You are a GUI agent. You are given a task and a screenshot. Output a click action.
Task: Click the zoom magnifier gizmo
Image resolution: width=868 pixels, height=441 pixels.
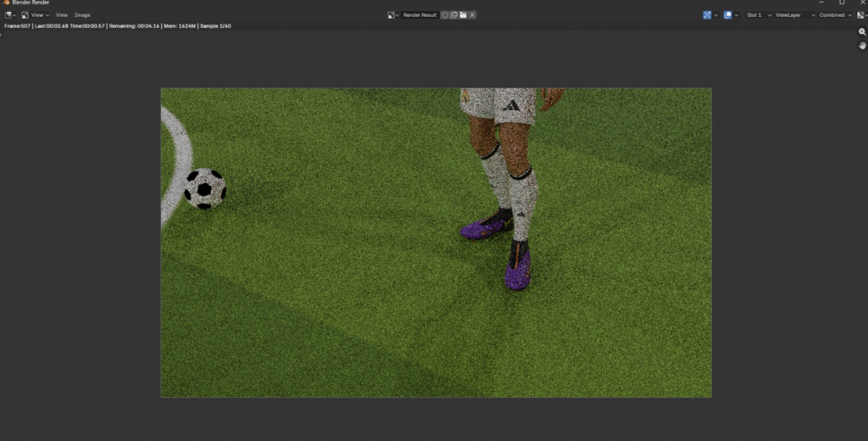click(862, 32)
